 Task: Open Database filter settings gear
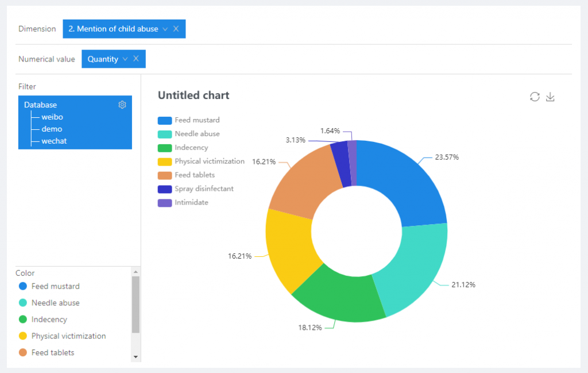[122, 105]
